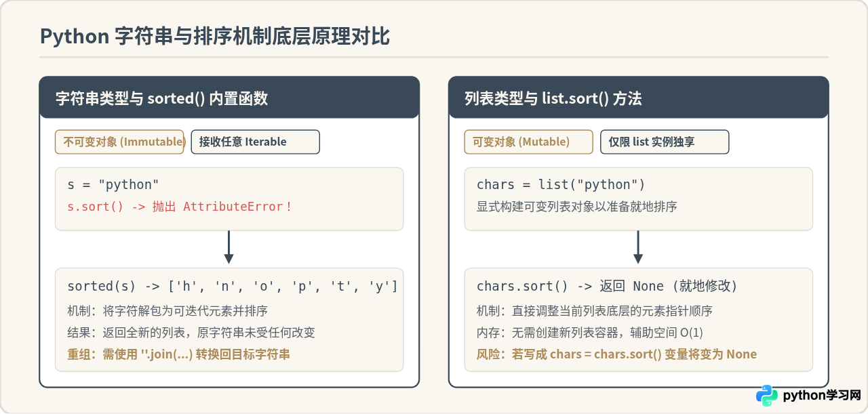Image resolution: width=868 pixels, height=414 pixels.
Task: Click the line '风险：若写成 chars = chars.sort() 变量将变为 None'
Action: point(616,354)
